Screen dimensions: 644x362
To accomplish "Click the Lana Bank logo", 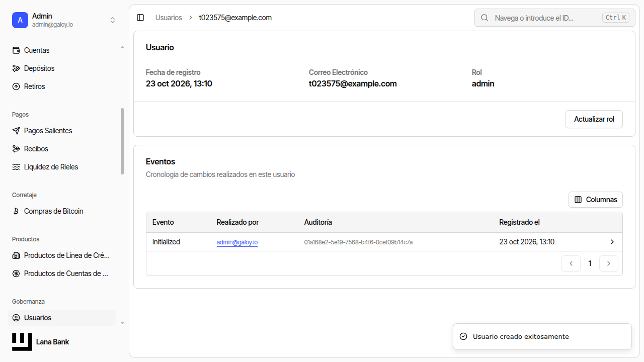I will (x=22, y=342).
